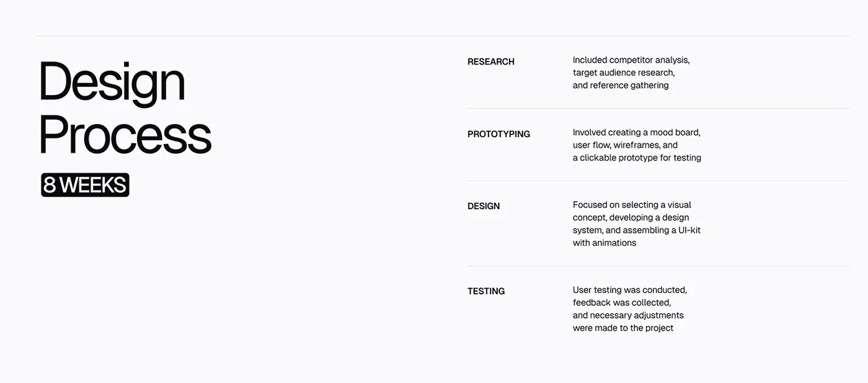The width and height of the screenshot is (868, 383).
Task: Click 'system, and assembling a UI-kit' line
Action: [637, 230]
